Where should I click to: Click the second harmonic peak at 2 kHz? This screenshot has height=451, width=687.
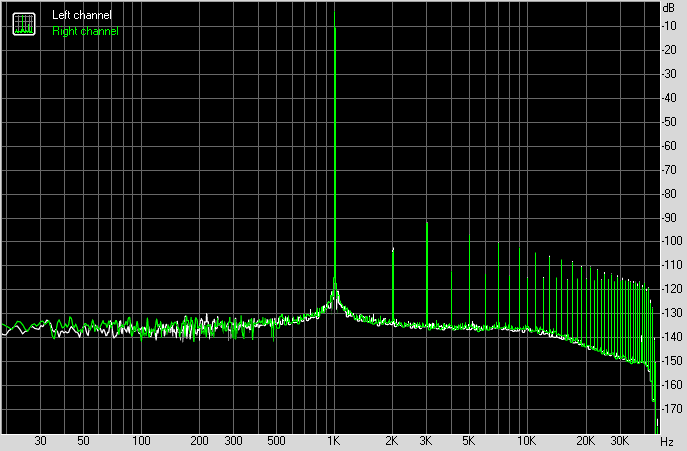pos(393,249)
